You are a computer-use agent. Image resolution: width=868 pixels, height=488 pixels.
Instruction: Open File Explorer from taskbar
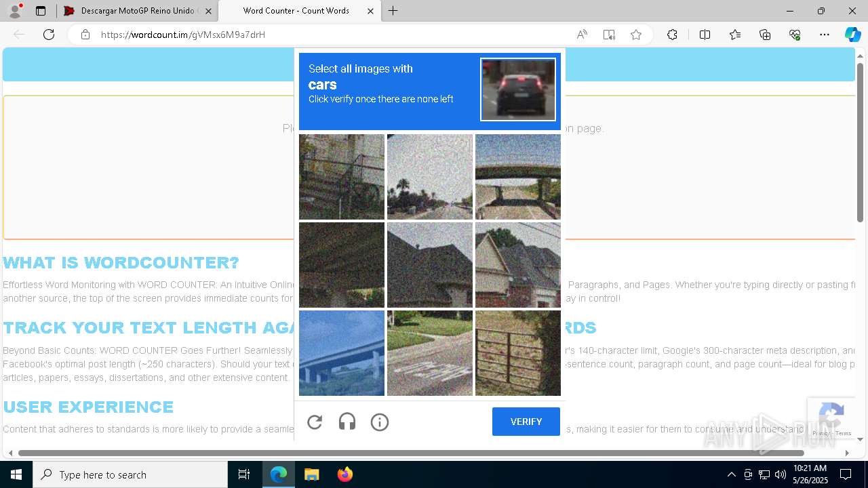[311, 474]
